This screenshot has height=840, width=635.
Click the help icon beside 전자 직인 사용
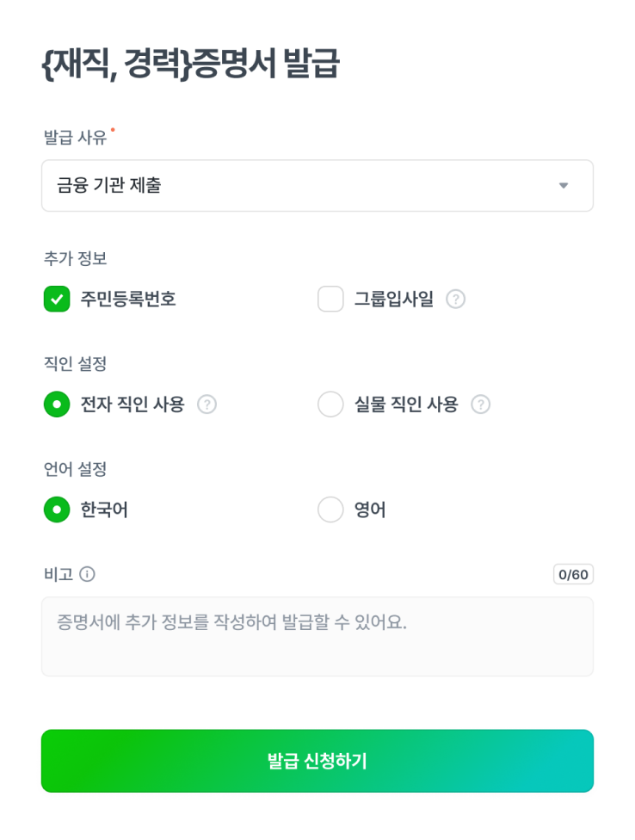(x=207, y=405)
